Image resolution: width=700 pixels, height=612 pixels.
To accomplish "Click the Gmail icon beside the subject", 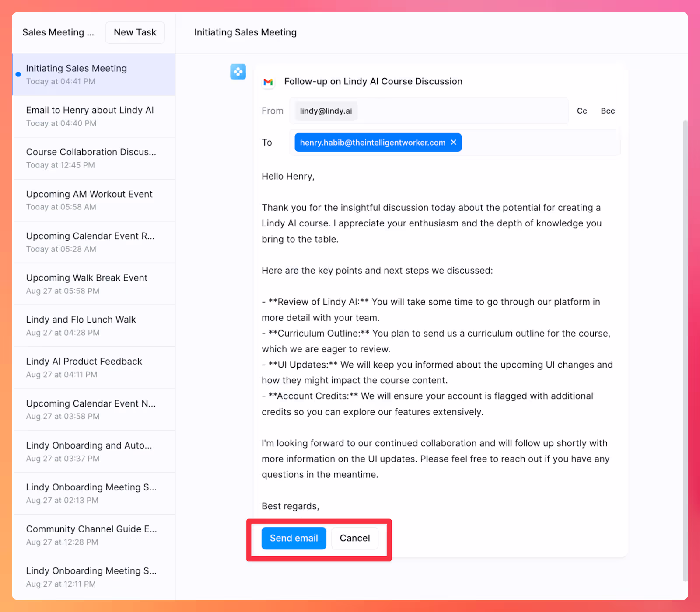I will click(x=268, y=82).
